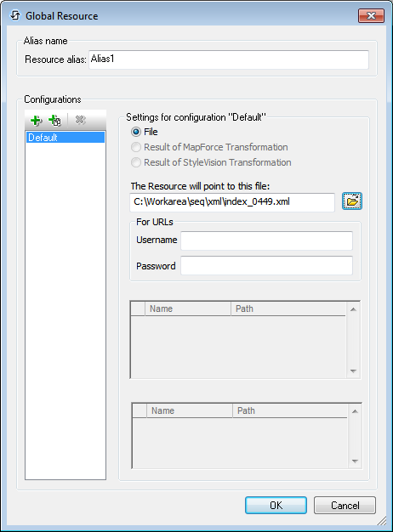Confirm with the OK button
The image size is (393, 532).
click(x=276, y=505)
